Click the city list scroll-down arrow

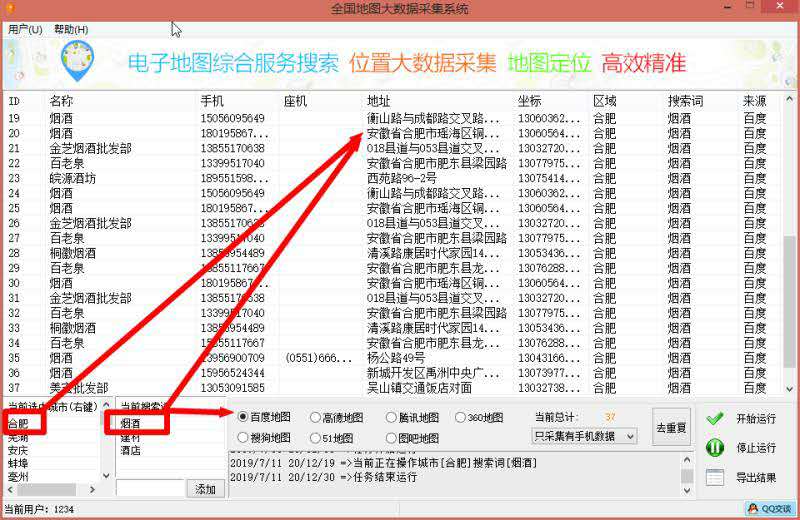coord(106,476)
